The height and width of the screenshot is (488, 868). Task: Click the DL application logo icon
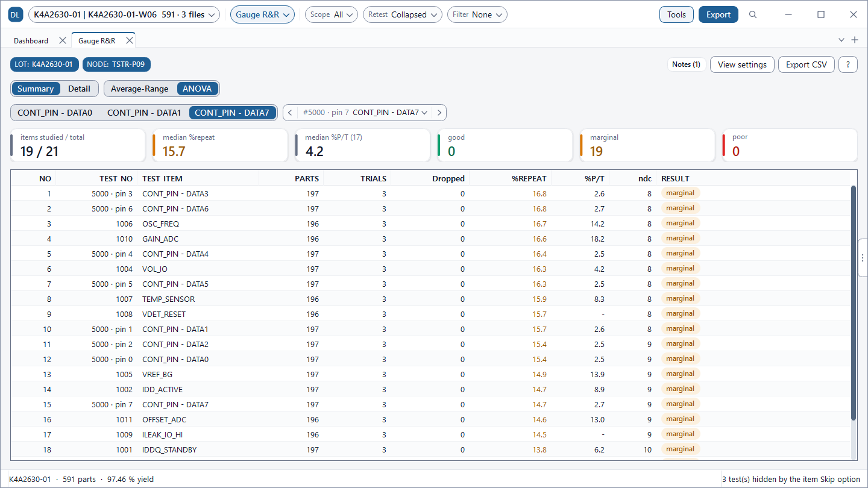16,14
